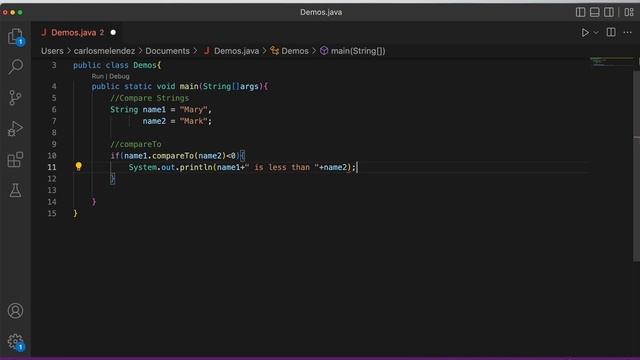
Task: Close unsaved Demos.java tab via dot
Action: pos(113,33)
